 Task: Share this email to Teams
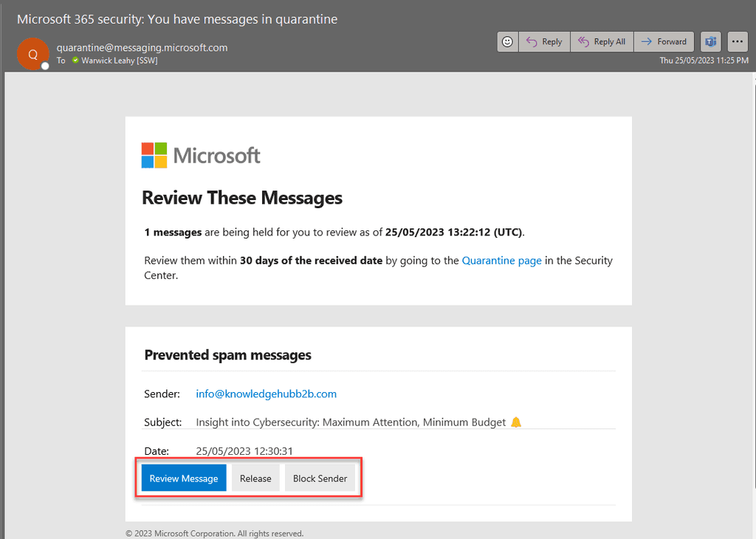[x=710, y=41]
